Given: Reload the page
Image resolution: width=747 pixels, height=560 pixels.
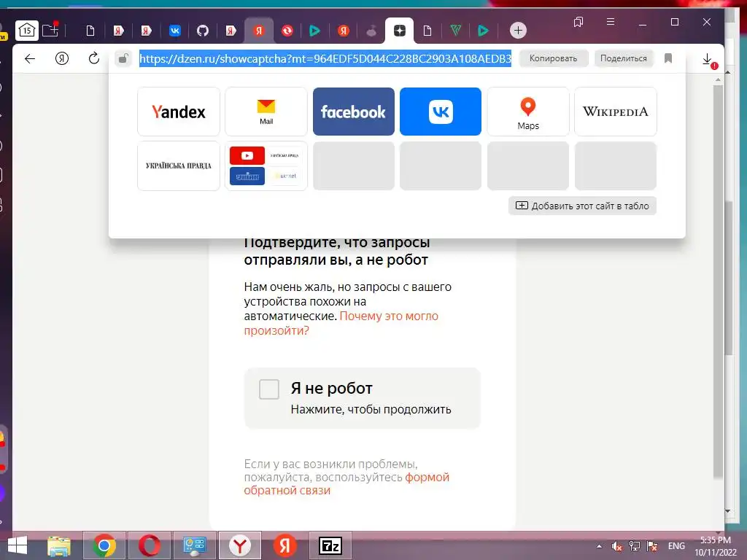Looking at the screenshot, I should click(94, 58).
